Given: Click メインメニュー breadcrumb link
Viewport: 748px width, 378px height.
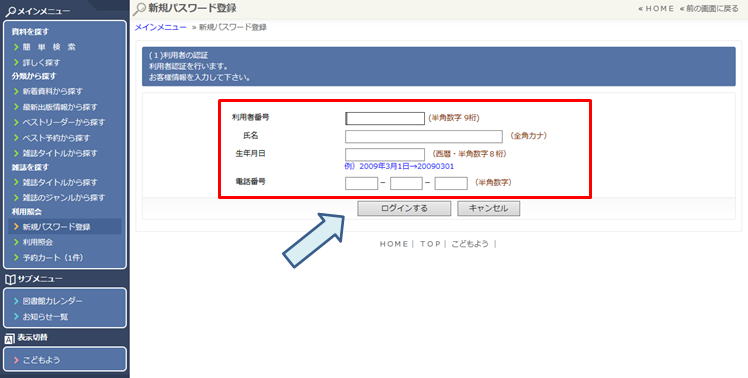Looking at the screenshot, I should (x=160, y=27).
